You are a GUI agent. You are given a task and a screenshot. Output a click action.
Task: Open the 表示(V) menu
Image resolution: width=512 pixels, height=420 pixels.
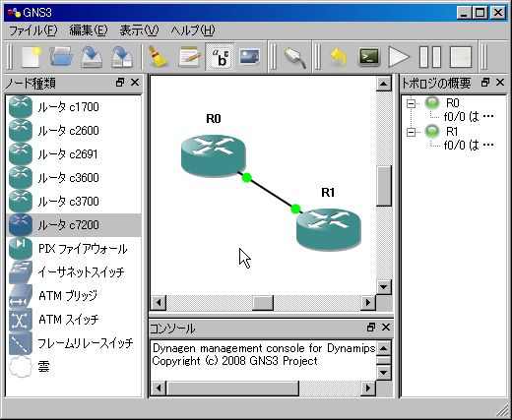click(139, 30)
